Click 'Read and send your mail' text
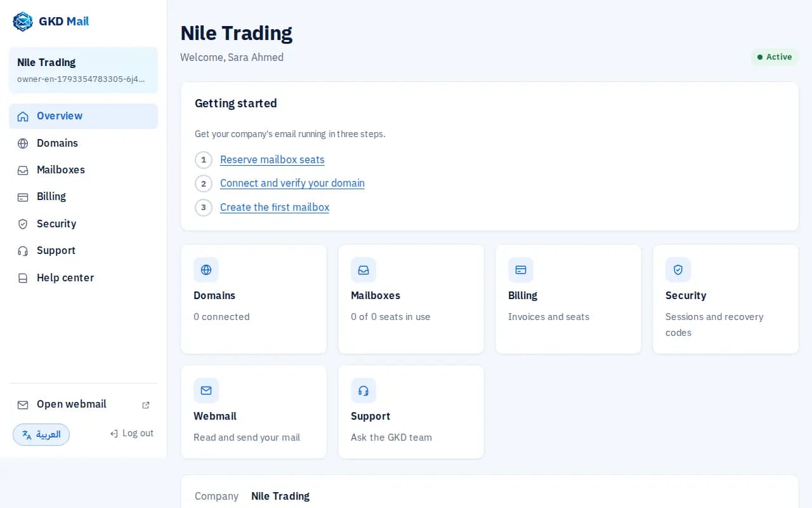 tap(247, 438)
